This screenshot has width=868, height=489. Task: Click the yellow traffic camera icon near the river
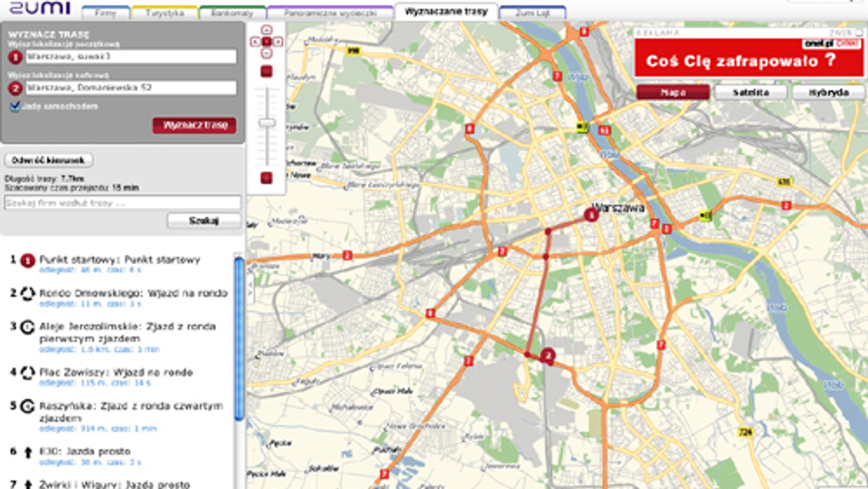pos(583,126)
